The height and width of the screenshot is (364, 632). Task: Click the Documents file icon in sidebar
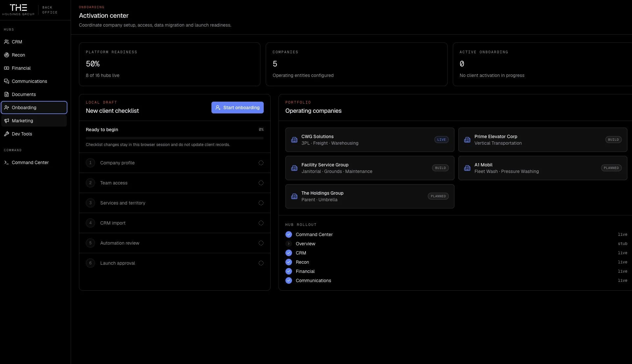pyautogui.click(x=7, y=94)
